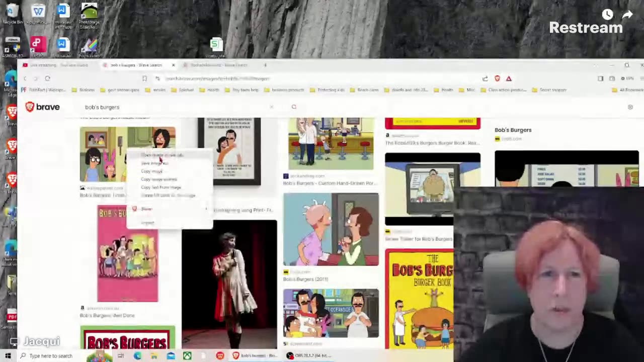Open File Explorer from the taskbar
Viewport: 644px width, 362px height.
(154, 355)
